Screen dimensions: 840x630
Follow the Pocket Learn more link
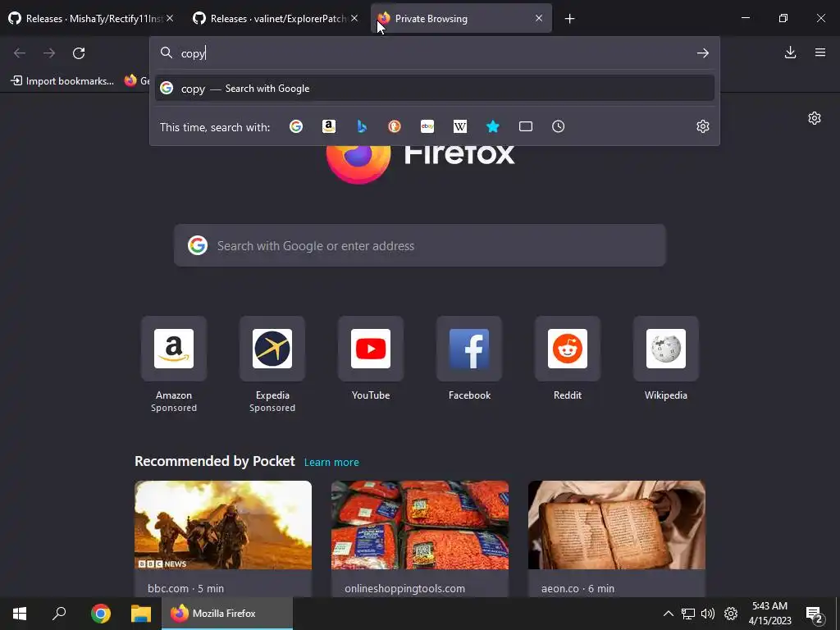coord(331,463)
